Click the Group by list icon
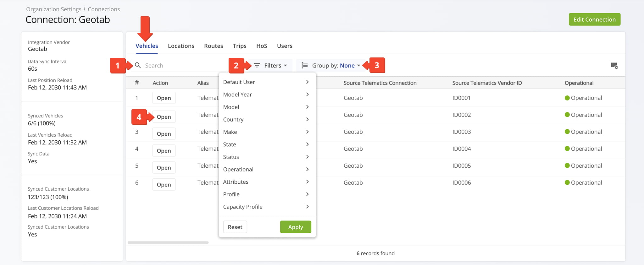The width and height of the screenshot is (644, 265). (304, 65)
